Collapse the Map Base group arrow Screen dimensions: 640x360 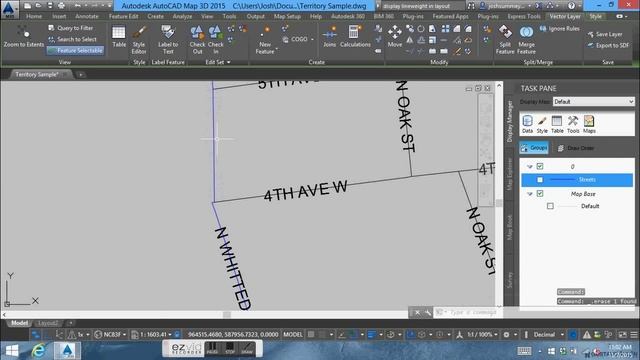pyautogui.click(x=530, y=194)
